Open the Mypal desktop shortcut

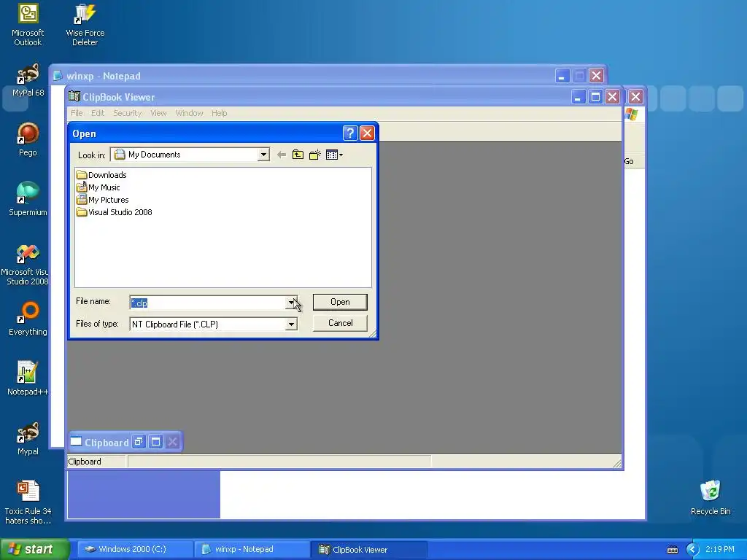coord(28,438)
